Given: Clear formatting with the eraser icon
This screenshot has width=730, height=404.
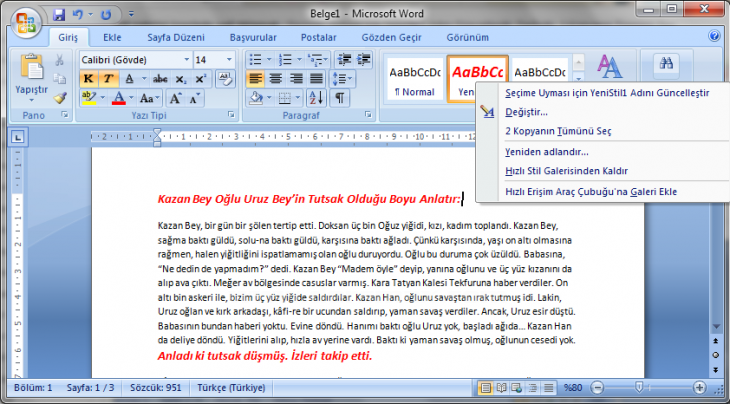Looking at the screenshot, I should 225,79.
